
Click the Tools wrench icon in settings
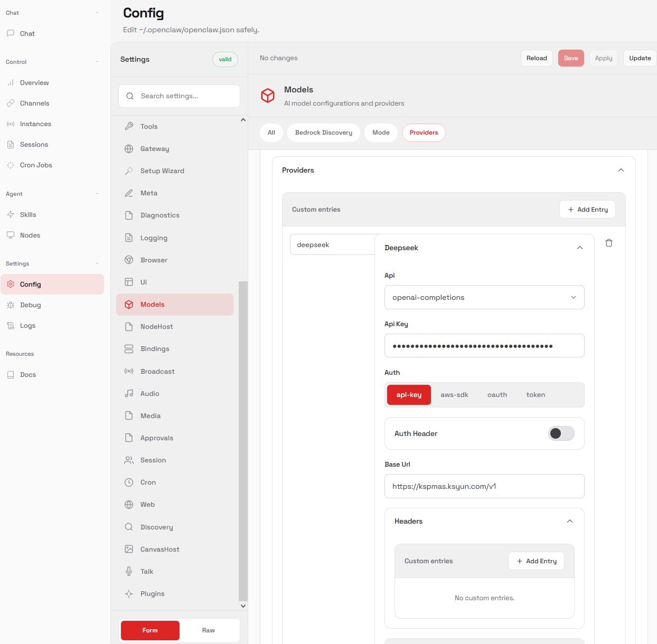tap(129, 127)
